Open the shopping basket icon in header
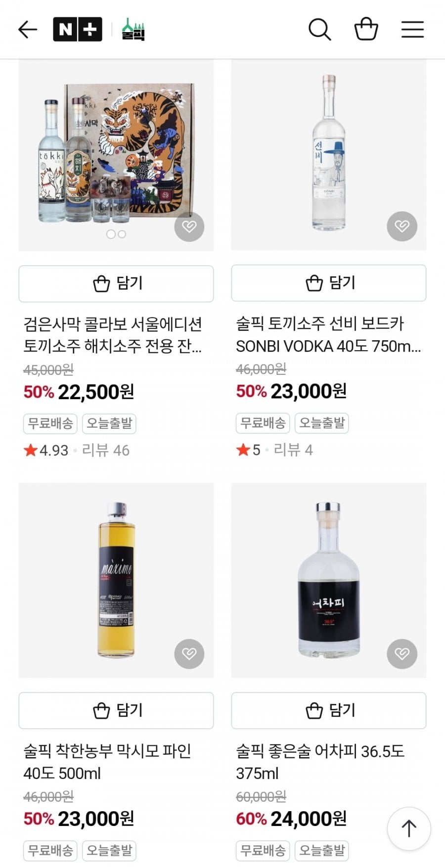 point(366,29)
